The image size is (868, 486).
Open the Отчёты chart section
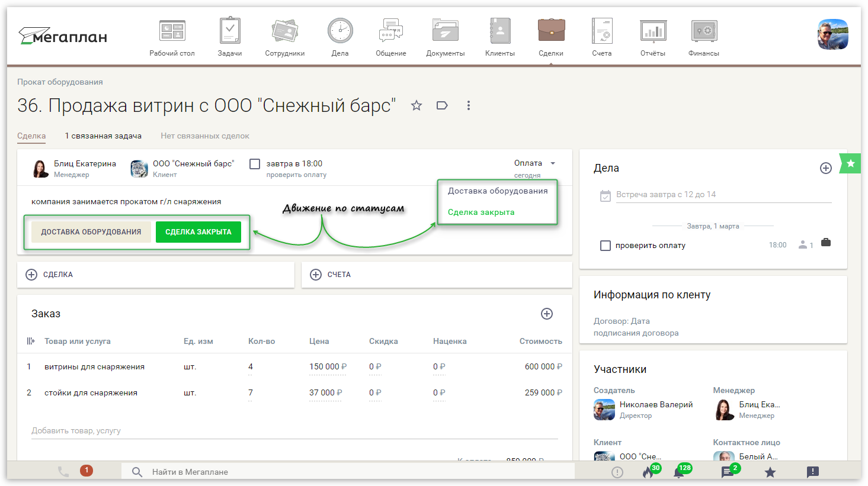[x=653, y=38]
